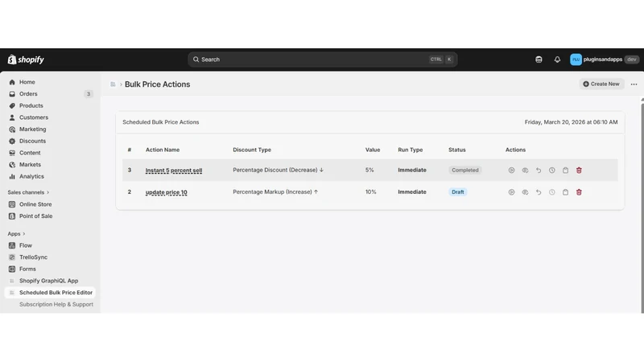Screen dimensions: 644x362
Task: Click the Shopify logo
Action: [26, 60]
